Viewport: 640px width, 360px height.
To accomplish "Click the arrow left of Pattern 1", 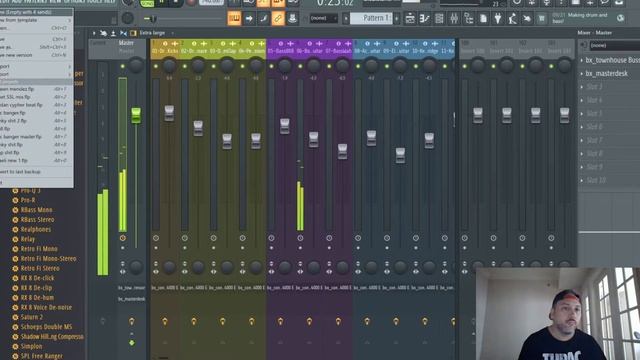I will (346, 18).
